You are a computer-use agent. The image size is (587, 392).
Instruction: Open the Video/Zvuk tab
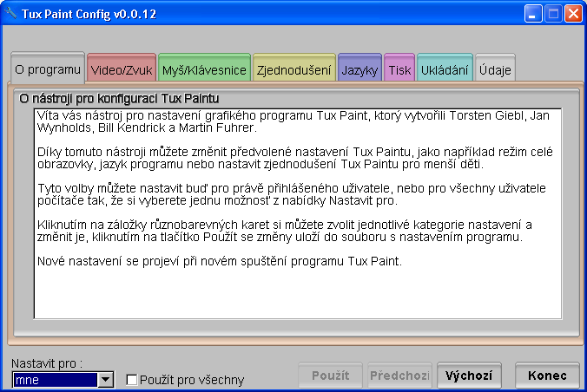[122, 69]
